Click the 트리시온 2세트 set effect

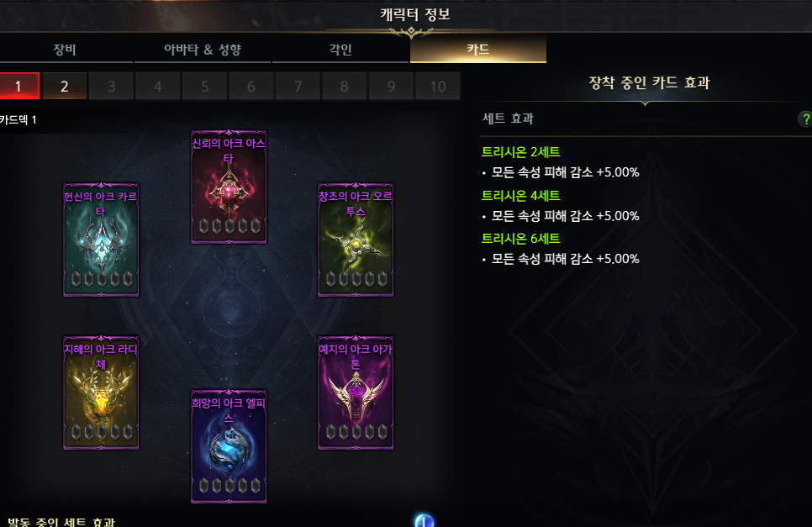(x=521, y=151)
